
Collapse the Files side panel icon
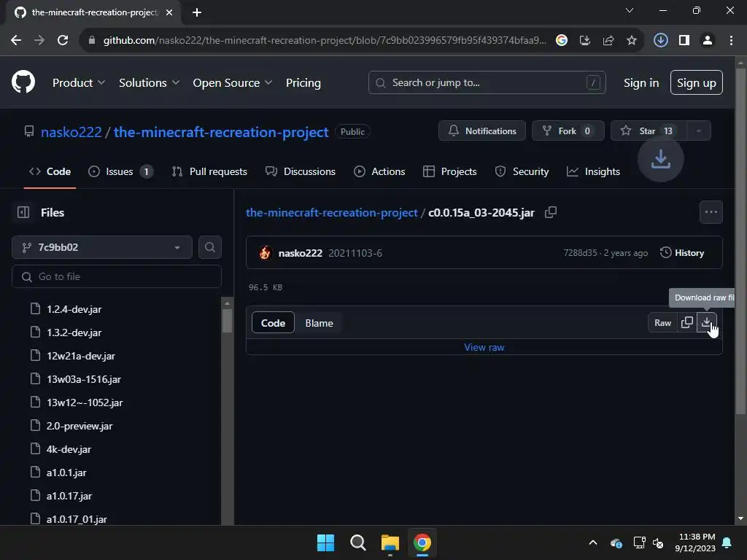tap(23, 212)
